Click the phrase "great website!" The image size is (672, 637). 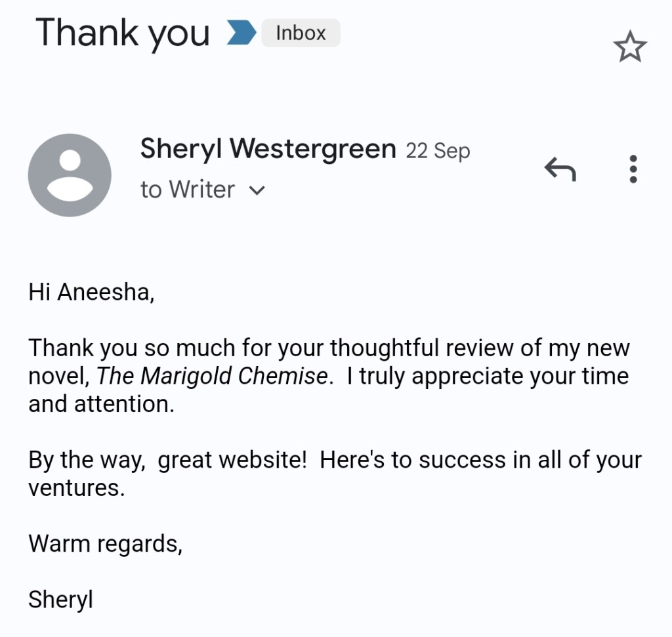(x=232, y=460)
